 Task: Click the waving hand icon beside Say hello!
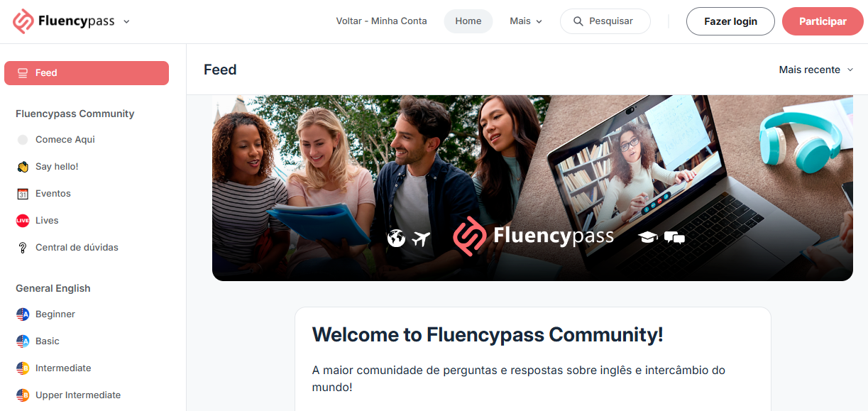coord(23,167)
